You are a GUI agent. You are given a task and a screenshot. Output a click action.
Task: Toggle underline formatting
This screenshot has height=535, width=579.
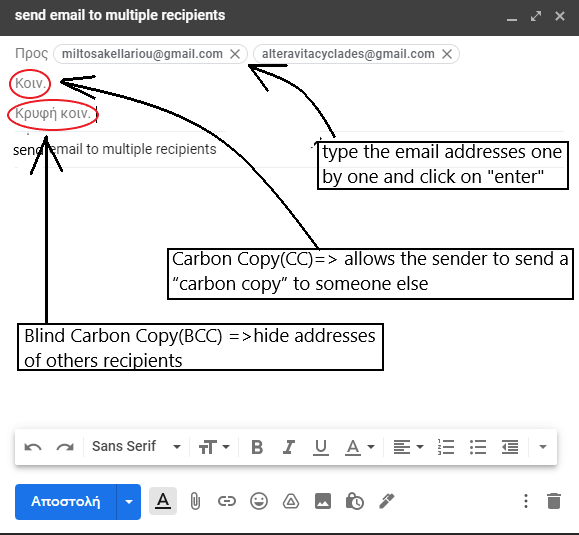[x=321, y=447]
